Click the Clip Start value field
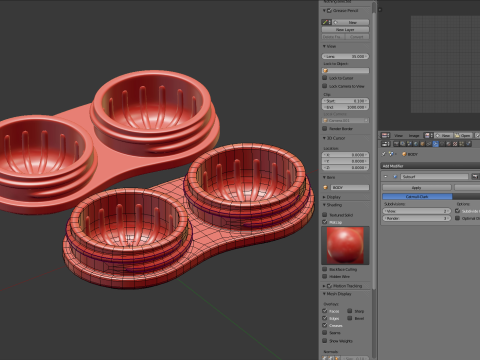Image resolution: width=480 pixels, height=360 pixels. tap(345, 100)
